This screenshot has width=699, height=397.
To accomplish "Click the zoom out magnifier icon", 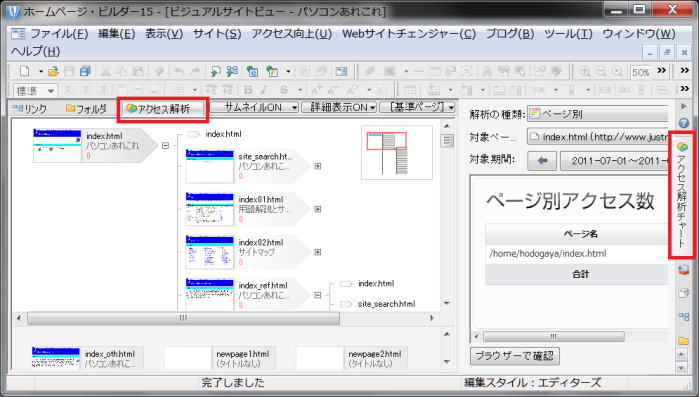I will coord(601,71).
